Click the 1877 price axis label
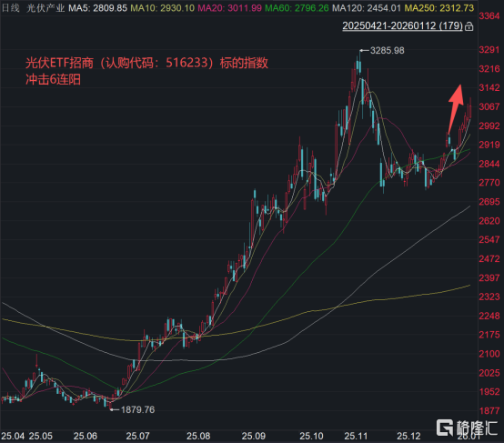This screenshot has width=504, height=443. pyautogui.click(x=489, y=411)
